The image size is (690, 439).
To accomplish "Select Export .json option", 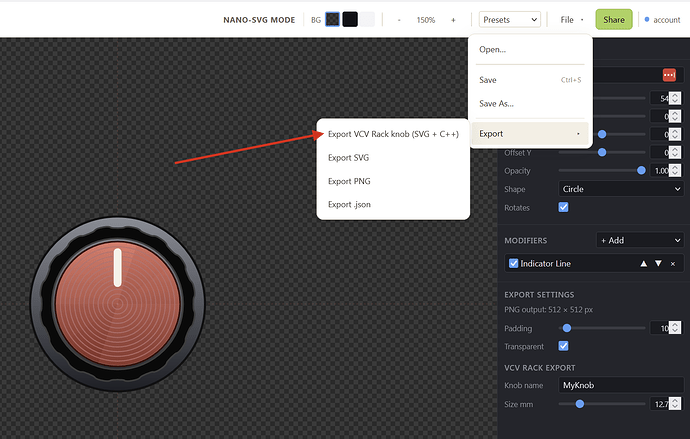I will pyautogui.click(x=393, y=205).
